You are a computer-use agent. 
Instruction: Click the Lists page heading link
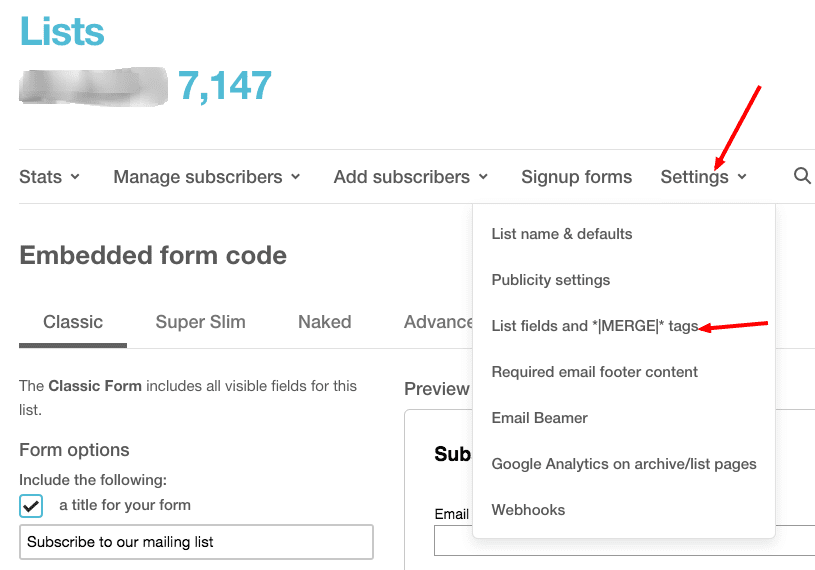(x=62, y=31)
